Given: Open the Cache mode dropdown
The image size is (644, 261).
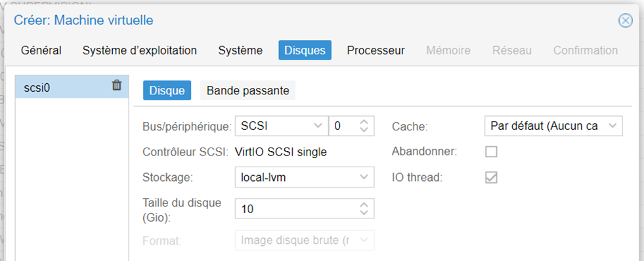Looking at the screenshot, I should click(x=553, y=126).
